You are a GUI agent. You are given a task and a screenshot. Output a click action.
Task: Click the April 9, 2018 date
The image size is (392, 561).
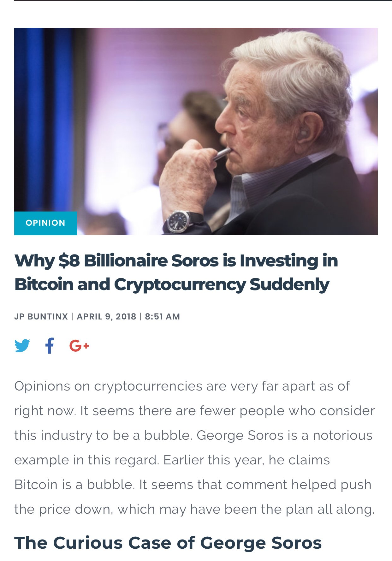(x=106, y=317)
